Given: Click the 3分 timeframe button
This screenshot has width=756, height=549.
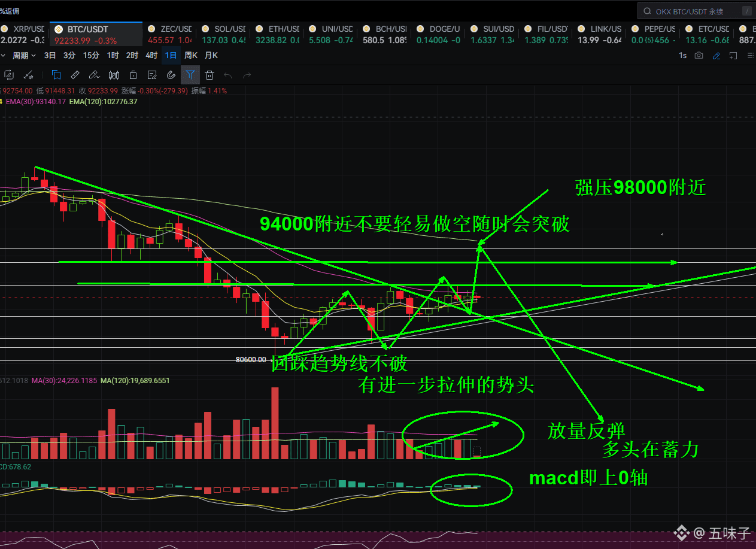Looking at the screenshot, I should point(68,54).
